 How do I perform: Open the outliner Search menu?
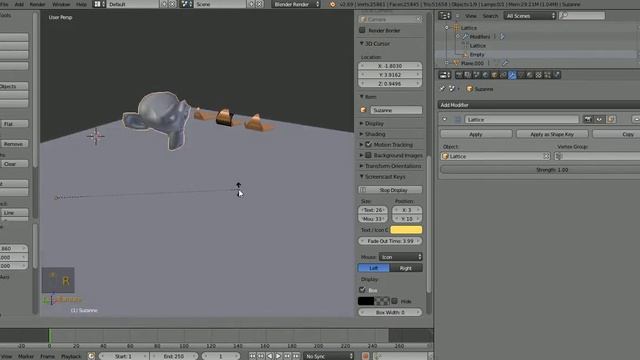(490, 16)
